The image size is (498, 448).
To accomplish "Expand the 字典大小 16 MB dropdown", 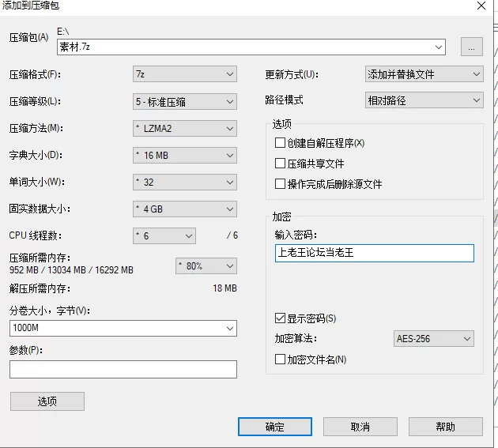I will (x=185, y=156).
